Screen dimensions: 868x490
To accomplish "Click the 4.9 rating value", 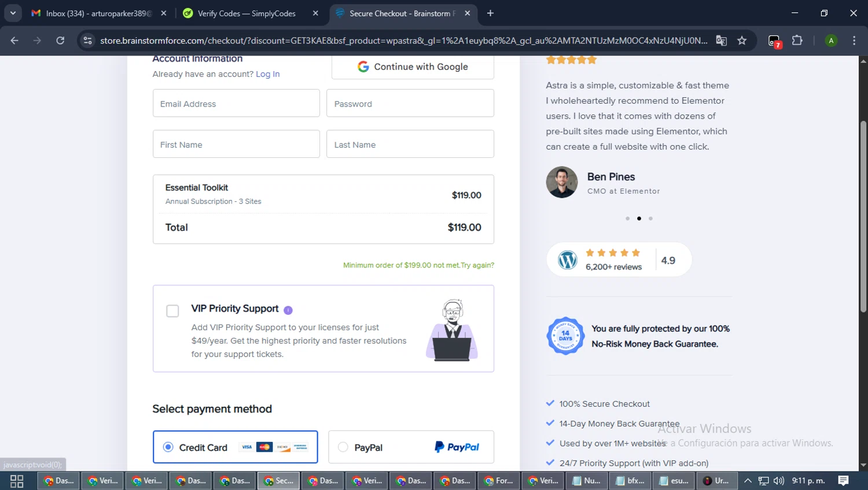I will [668, 260].
